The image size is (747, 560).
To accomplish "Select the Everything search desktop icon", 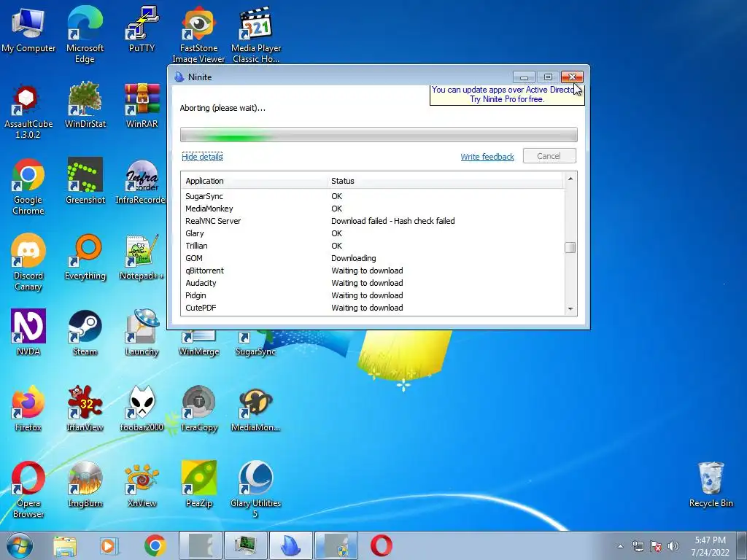I will point(85,257).
